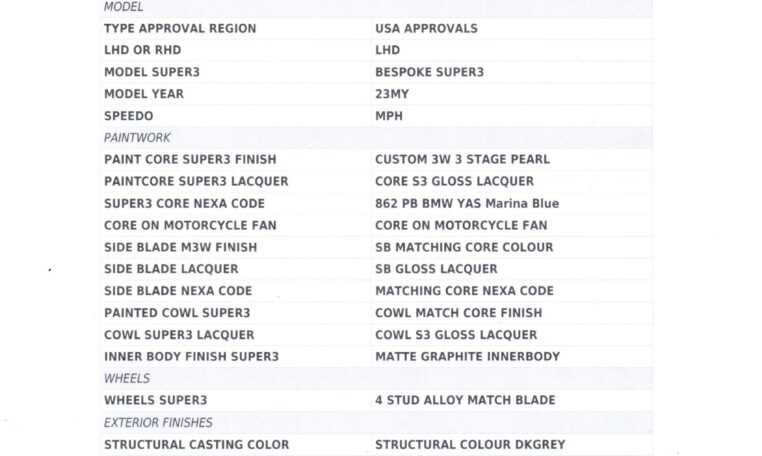Click CUSTOM 3W 3 STAGE PEARL value
Screen dimensions: 762x456
click(462, 159)
